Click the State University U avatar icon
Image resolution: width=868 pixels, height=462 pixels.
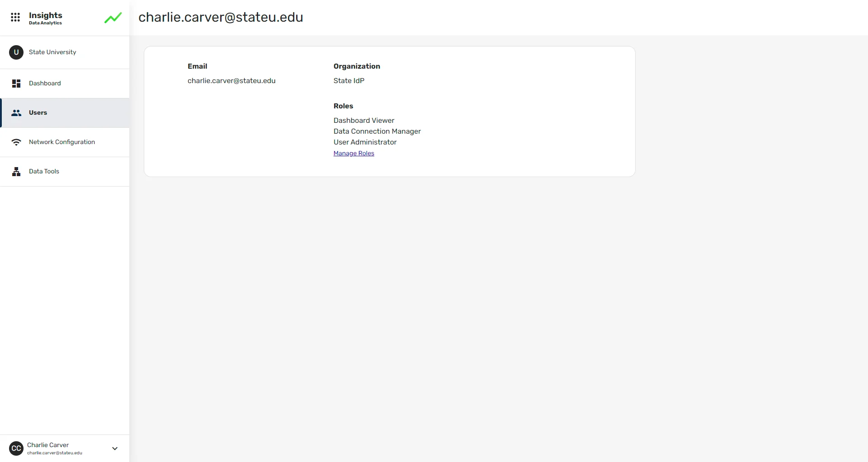click(x=16, y=52)
